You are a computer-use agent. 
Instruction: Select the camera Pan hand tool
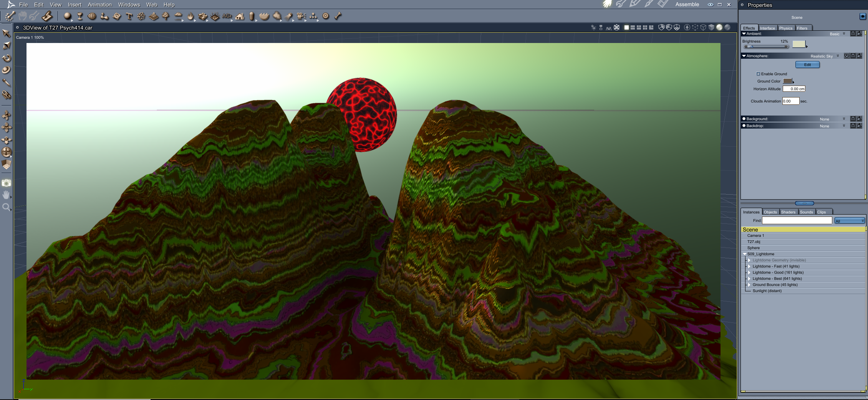[x=6, y=195]
